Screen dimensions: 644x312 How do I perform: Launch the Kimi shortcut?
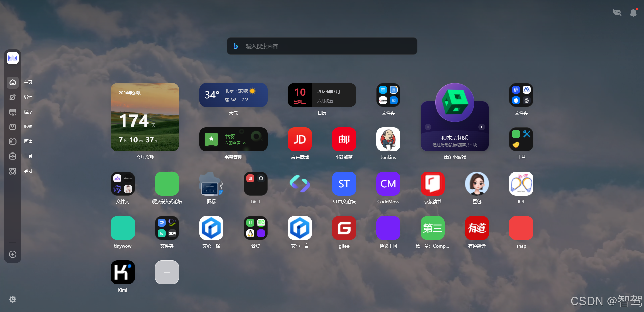pos(123,272)
